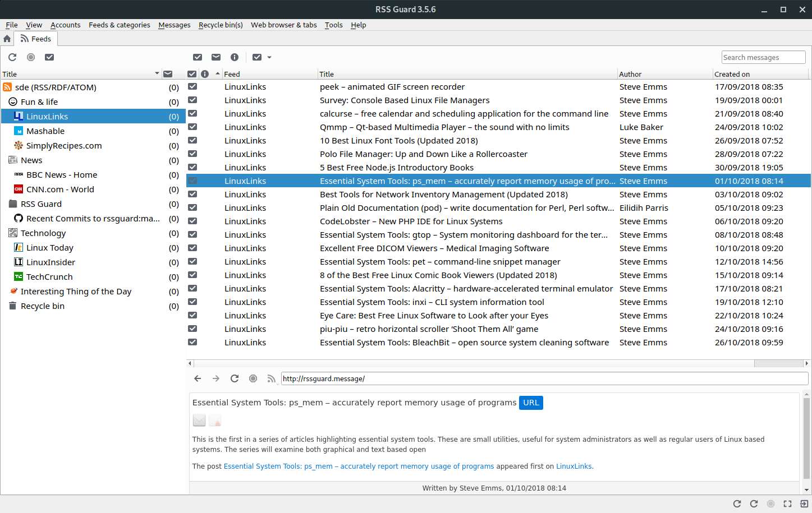
Task: Toggle read checkbox for piu-piu game message
Action: point(192,329)
